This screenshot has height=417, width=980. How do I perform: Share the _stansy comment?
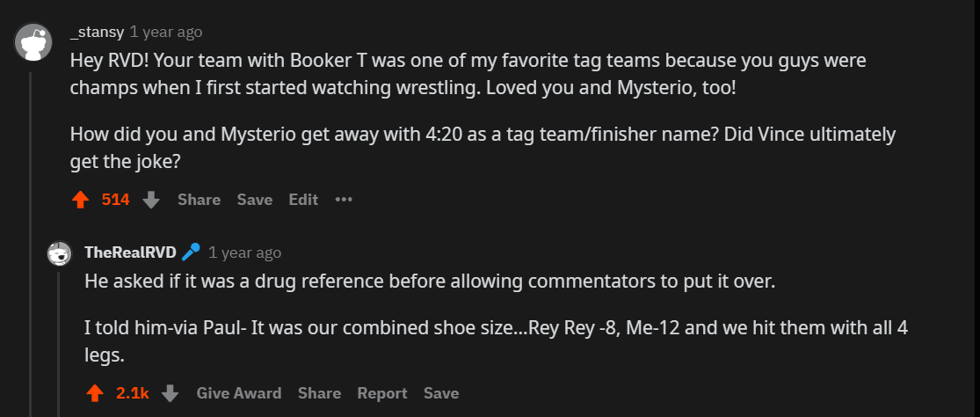point(199,200)
